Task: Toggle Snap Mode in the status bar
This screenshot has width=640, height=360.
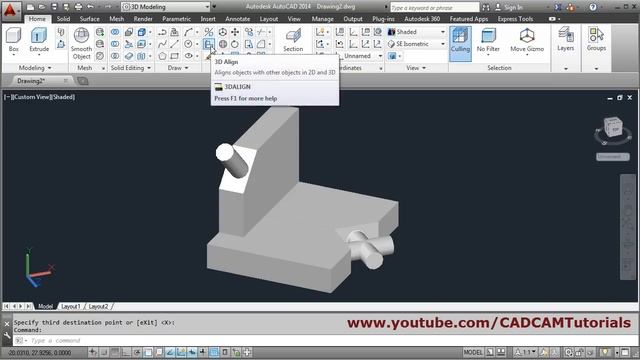Action: (104, 352)
